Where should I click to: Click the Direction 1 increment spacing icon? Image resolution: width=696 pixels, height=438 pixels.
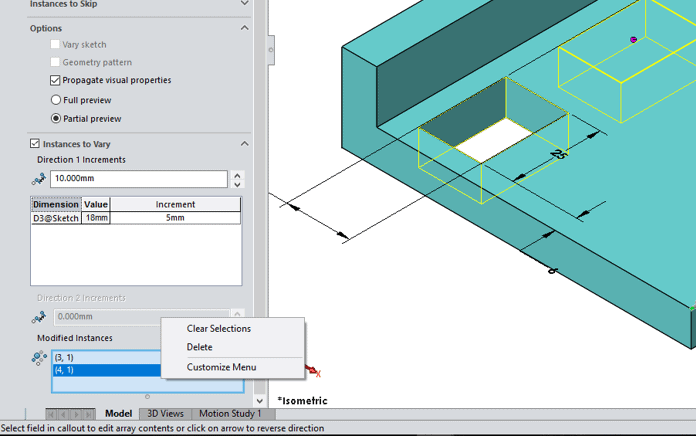click(x=39, y=179)
